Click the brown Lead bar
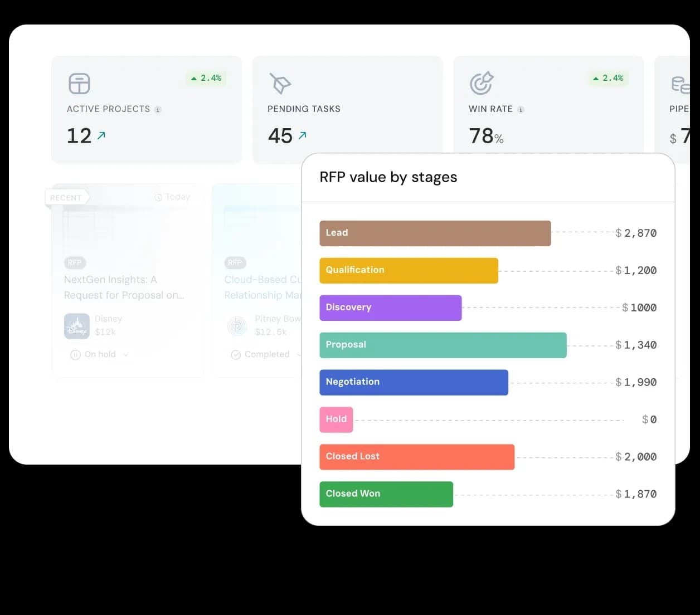Viewport: 700px width, 615px height. click(435, 233)
